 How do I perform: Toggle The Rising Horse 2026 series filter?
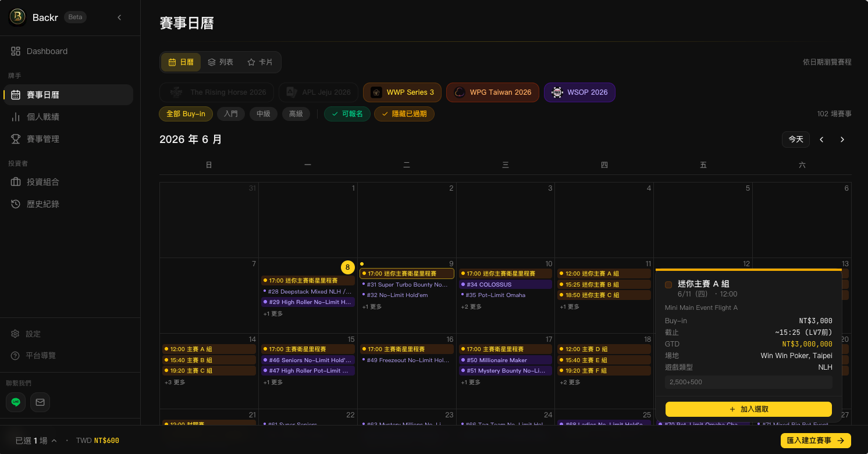218,92
